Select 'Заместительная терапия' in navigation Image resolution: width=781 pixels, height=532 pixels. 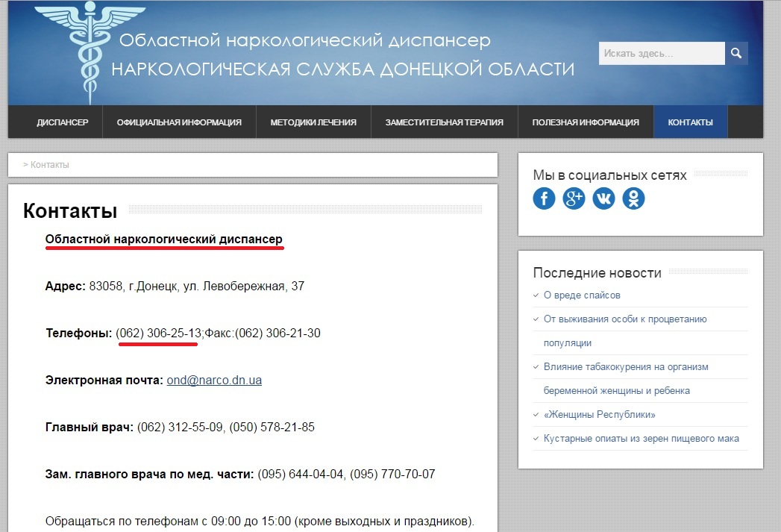pyautogui.click(x=444, y=122)
